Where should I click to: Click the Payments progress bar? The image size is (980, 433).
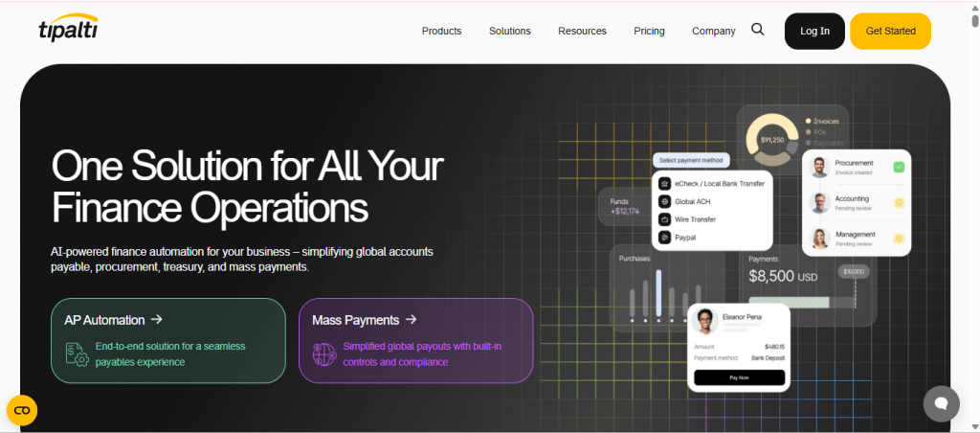[802, 303]
